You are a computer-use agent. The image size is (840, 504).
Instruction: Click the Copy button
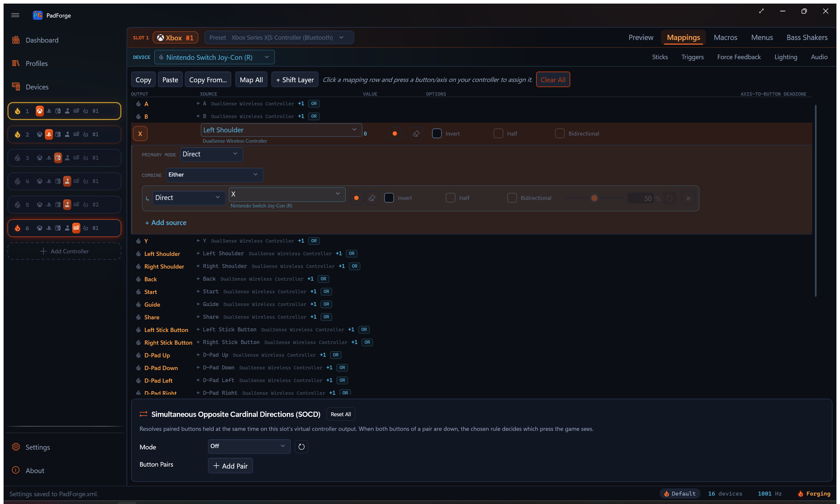(x=143, y=80)
